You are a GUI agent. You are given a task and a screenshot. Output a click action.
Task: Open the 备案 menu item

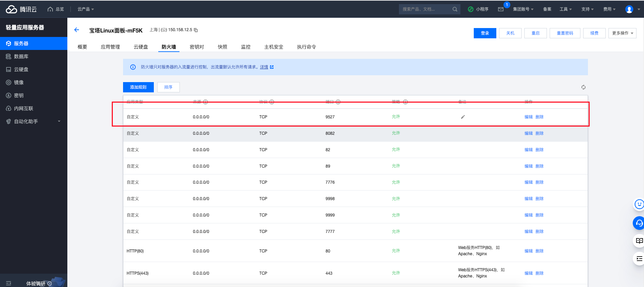tap(547, 9)
